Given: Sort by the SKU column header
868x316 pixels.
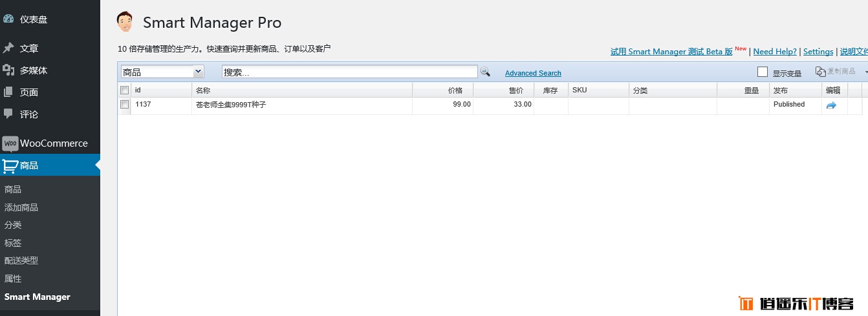Looking at the screenshot, I should [598, 90].
